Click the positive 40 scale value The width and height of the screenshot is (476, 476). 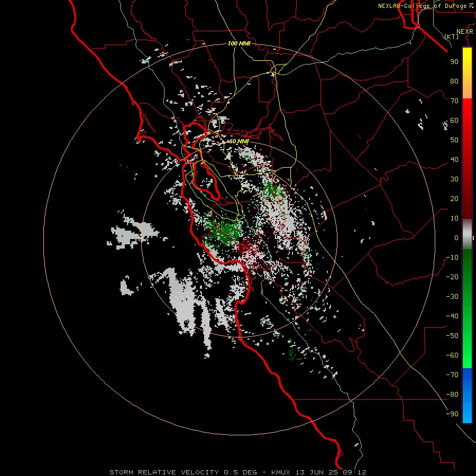point(454,159)
